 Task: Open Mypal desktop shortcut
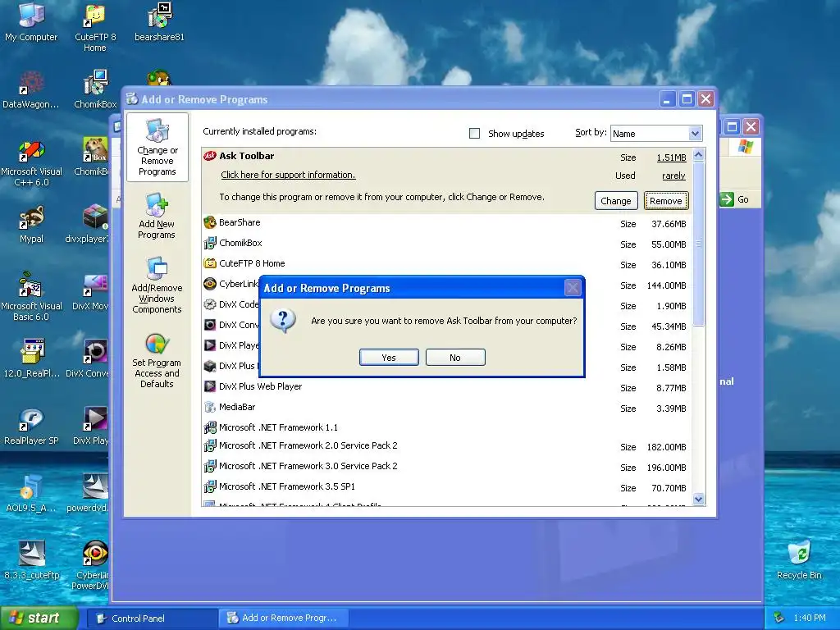click(x=31, y=224)
